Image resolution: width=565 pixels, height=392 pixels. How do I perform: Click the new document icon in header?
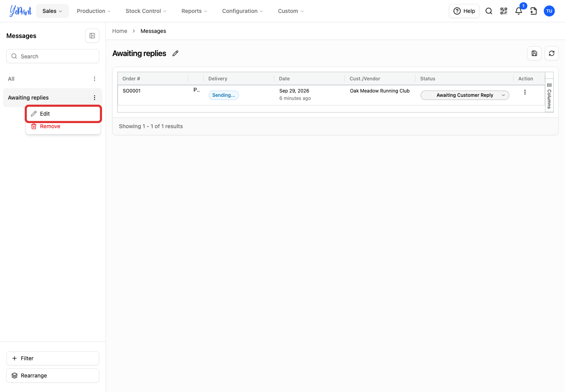pyautogui.click(x=534, y=11)
